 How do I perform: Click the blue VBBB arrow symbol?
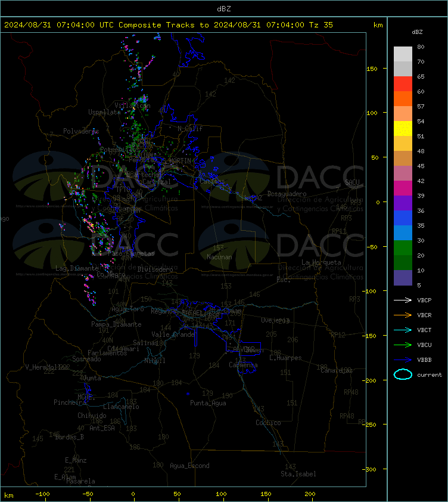click(403, 360)
